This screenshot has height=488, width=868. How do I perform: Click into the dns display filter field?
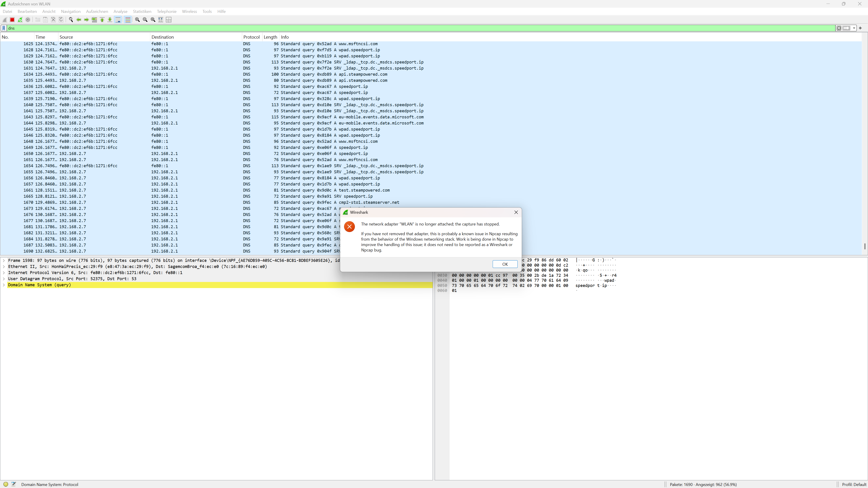(x=404, y=28)
